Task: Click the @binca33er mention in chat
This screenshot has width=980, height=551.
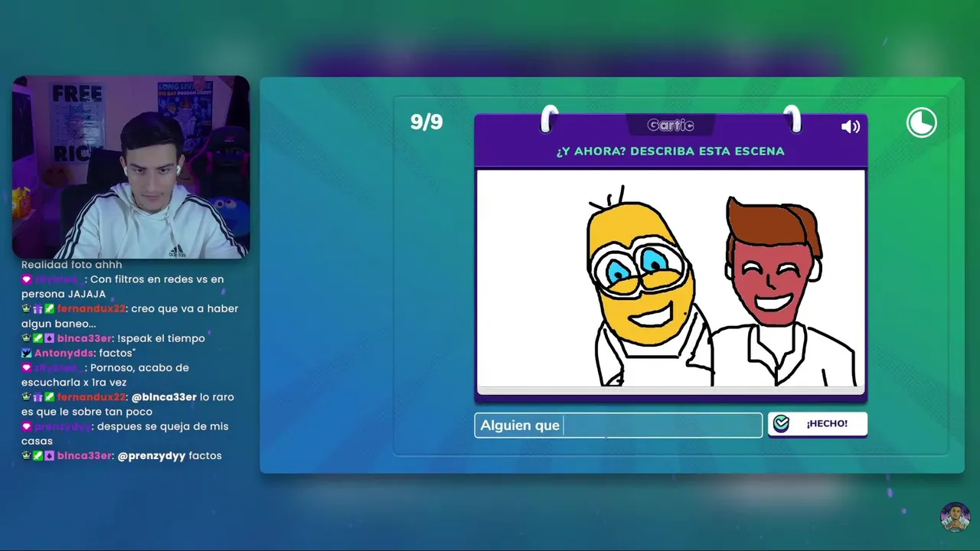Action: point(164,397)
